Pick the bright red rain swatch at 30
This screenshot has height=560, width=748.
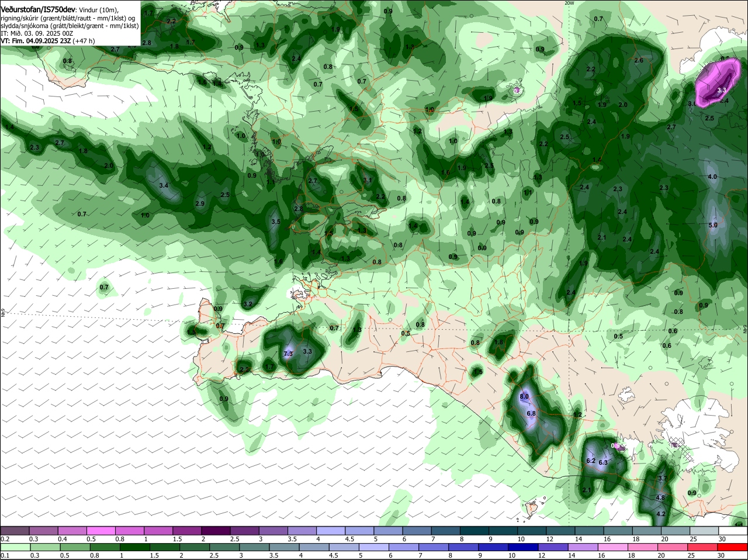click(x=733, y=547)
